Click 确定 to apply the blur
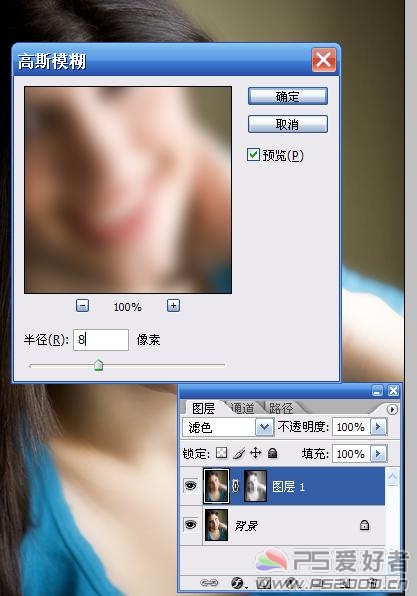The width and height of the screenshot is (417, 596). coord(288,96)
